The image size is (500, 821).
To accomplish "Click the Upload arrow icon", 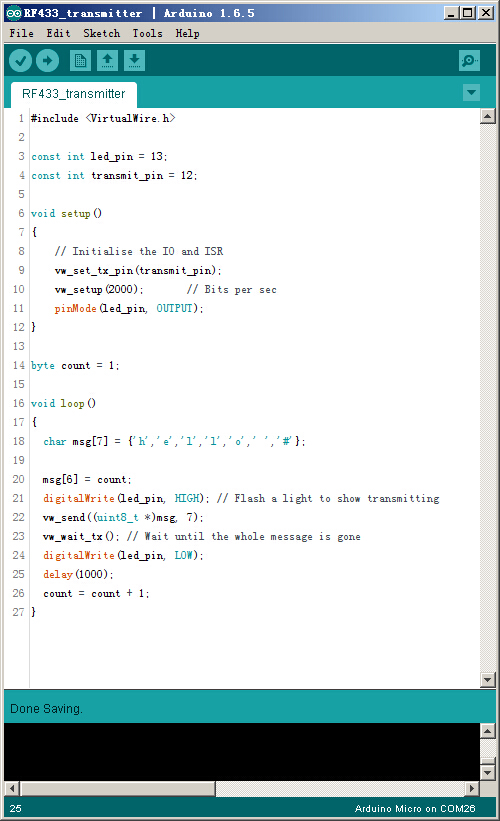I will click(47, 61).
